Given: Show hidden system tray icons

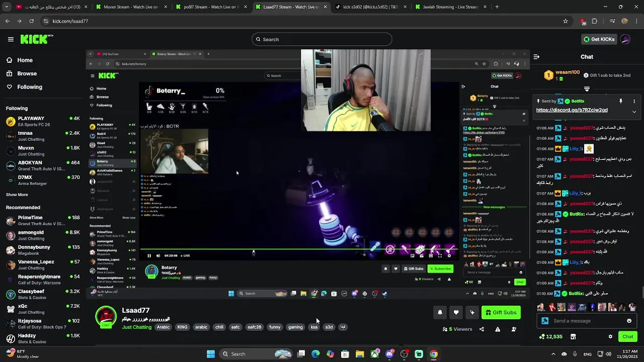Looking at the screenshot, I should [x=553, y=354].
